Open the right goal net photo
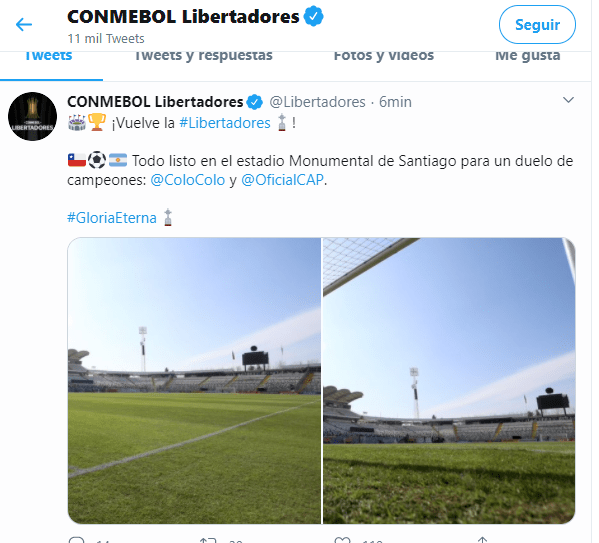The width and height of the screenshot is (599, 543). 449,381
